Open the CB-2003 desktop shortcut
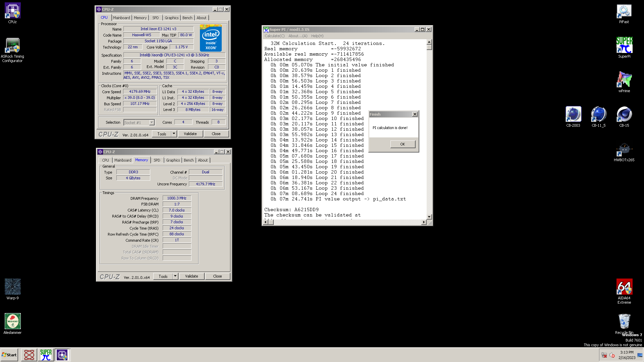This screenshot has width=644, height=362. tap(573, 117)
